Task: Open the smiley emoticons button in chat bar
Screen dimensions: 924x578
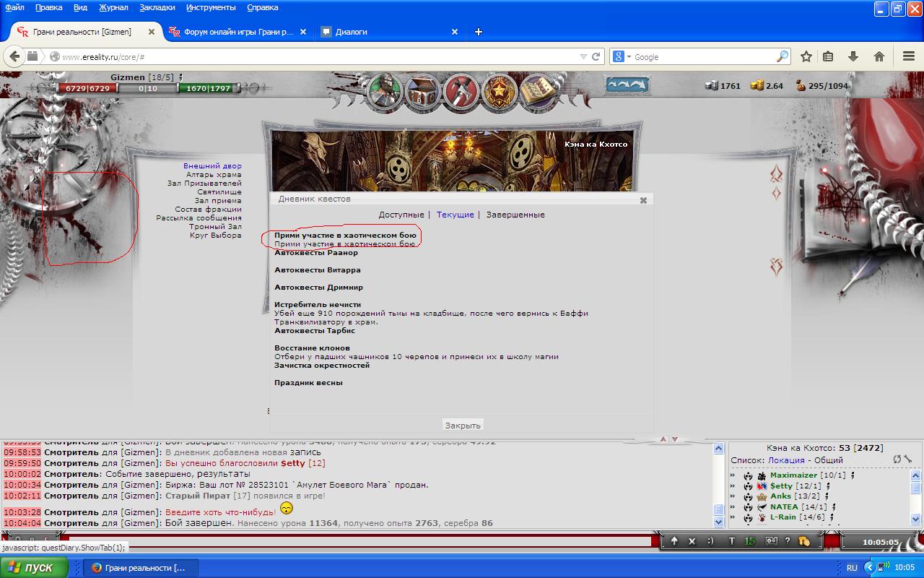Action: tap(710, 540)
